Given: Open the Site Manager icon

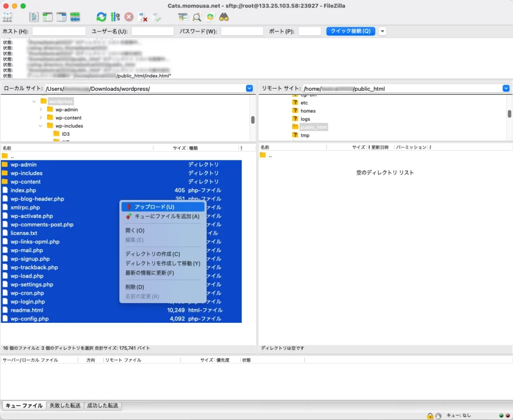Looking at the screenshot, I should pyautogui.click(x=8, y=17).
